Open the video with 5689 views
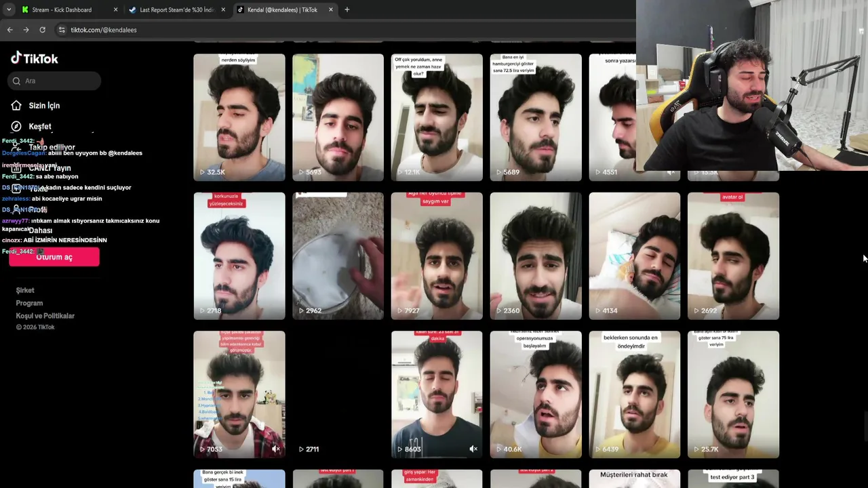868x488 pixels. click(x=536, y=117)
